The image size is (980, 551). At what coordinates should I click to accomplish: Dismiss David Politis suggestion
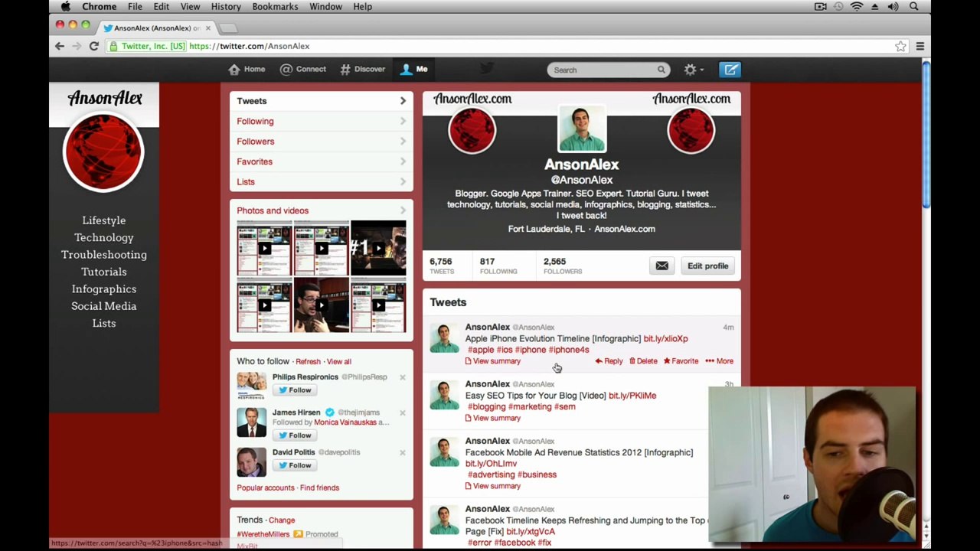[x=402, y=452]
